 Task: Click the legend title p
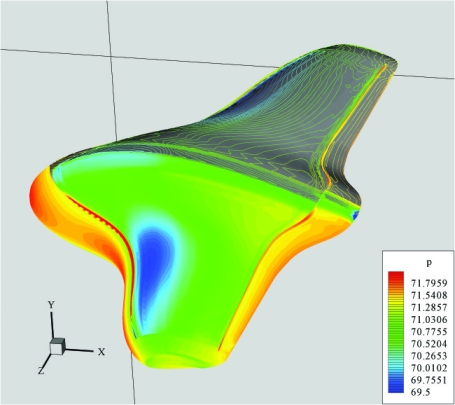(x=429, y=263)
